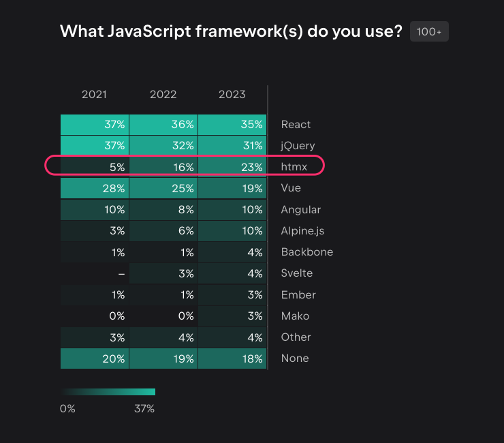Select Vue's 19% cell for 2023

pos(232,188)
